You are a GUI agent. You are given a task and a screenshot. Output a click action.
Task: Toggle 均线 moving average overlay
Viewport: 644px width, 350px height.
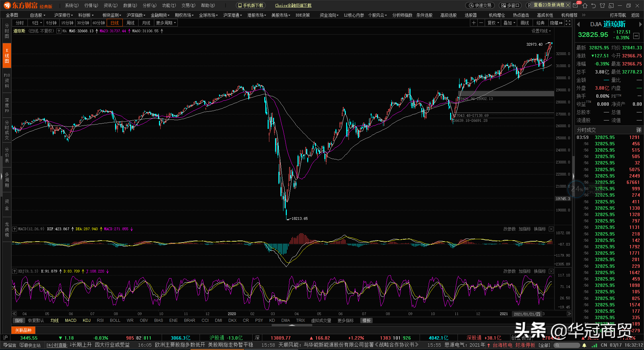tap(55, 320)
